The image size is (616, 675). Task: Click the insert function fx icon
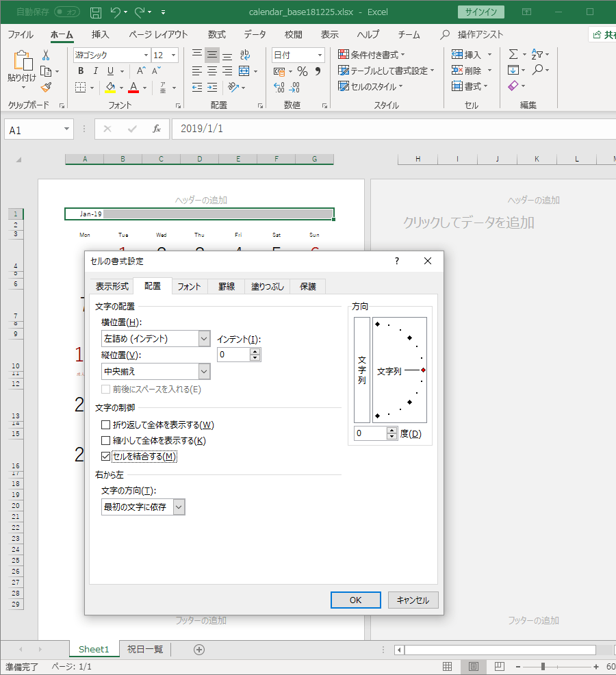(x=157, y=129)
